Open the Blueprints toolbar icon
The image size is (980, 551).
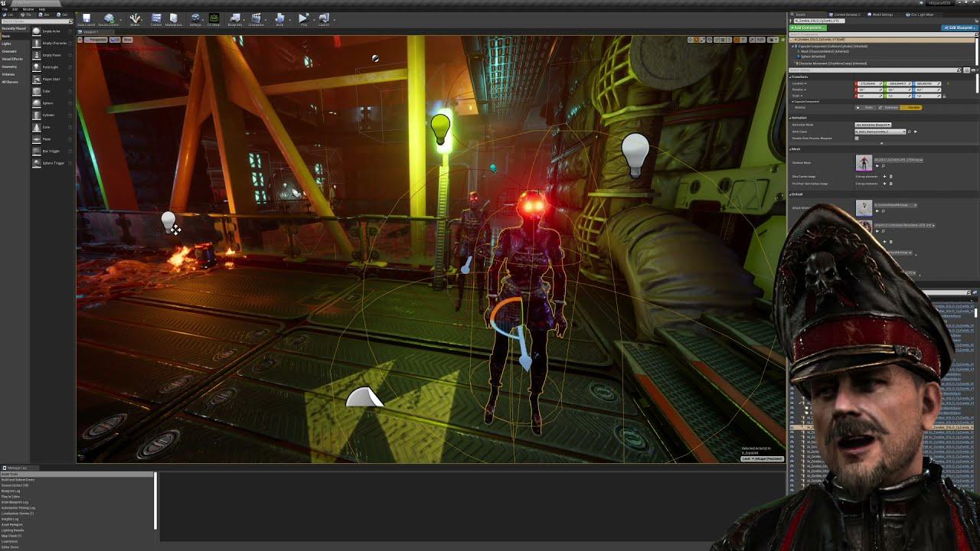click(x=235, y=18)
